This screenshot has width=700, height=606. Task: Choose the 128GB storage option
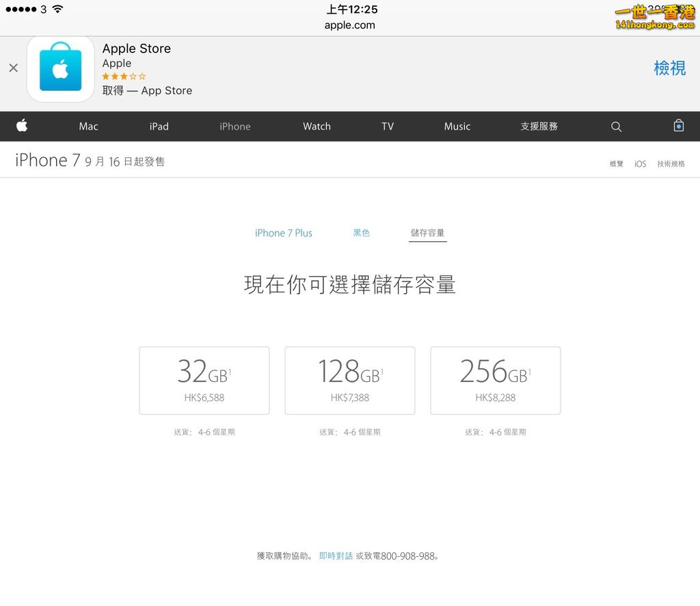point(349,380)
